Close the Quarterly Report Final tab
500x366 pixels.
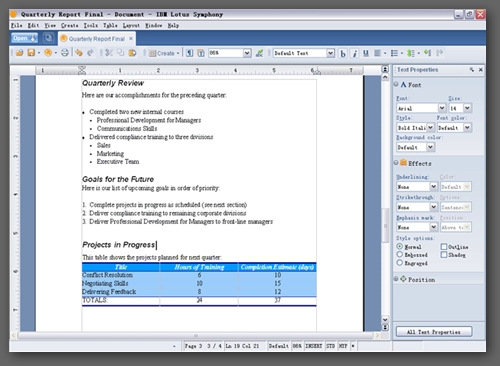coord(131,39)
